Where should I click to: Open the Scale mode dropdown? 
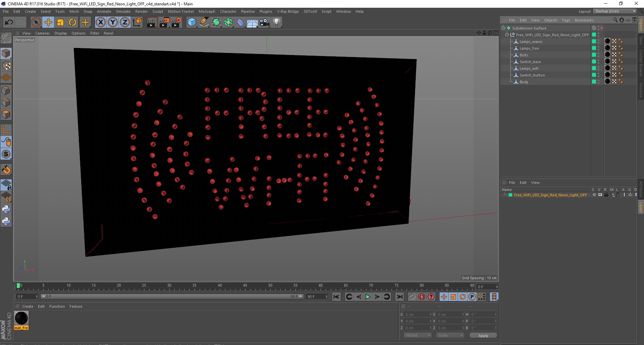(450, 335)
